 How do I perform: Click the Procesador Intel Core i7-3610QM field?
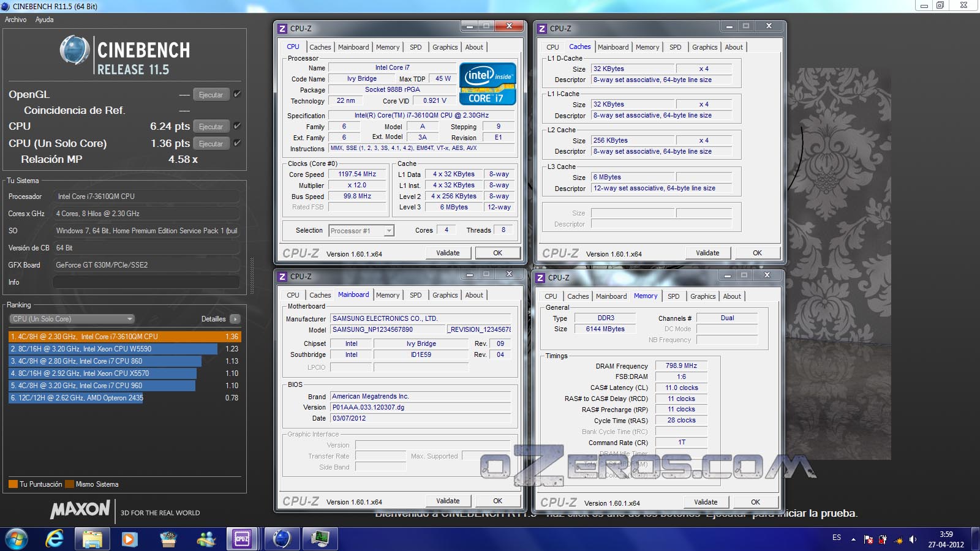click(146, 197)
